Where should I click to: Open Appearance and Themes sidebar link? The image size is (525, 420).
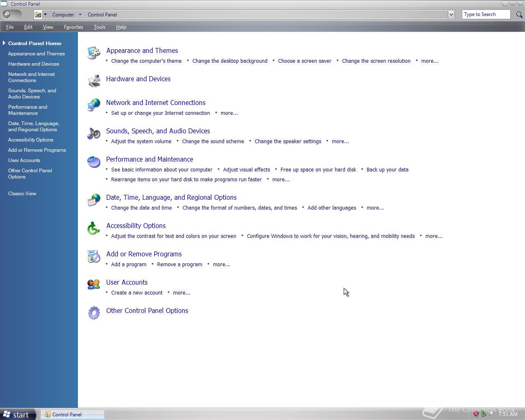pyautogui.click(x=37, y=53)
